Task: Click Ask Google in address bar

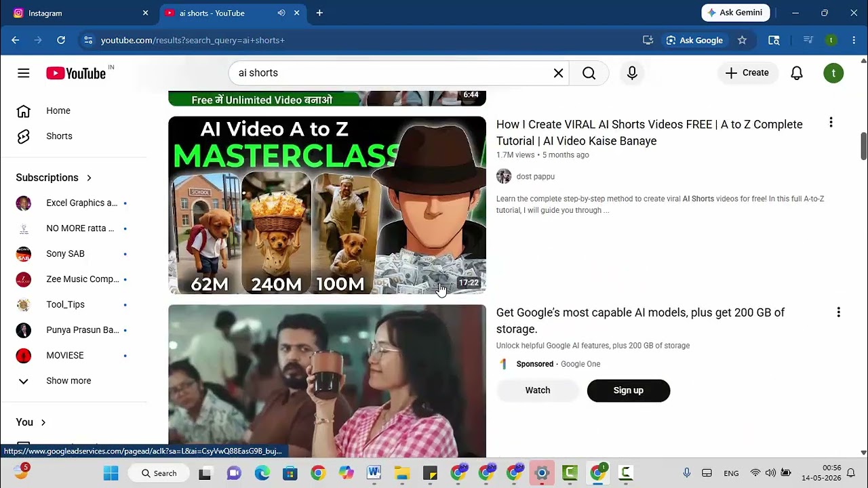Action: tap(694, 40)
